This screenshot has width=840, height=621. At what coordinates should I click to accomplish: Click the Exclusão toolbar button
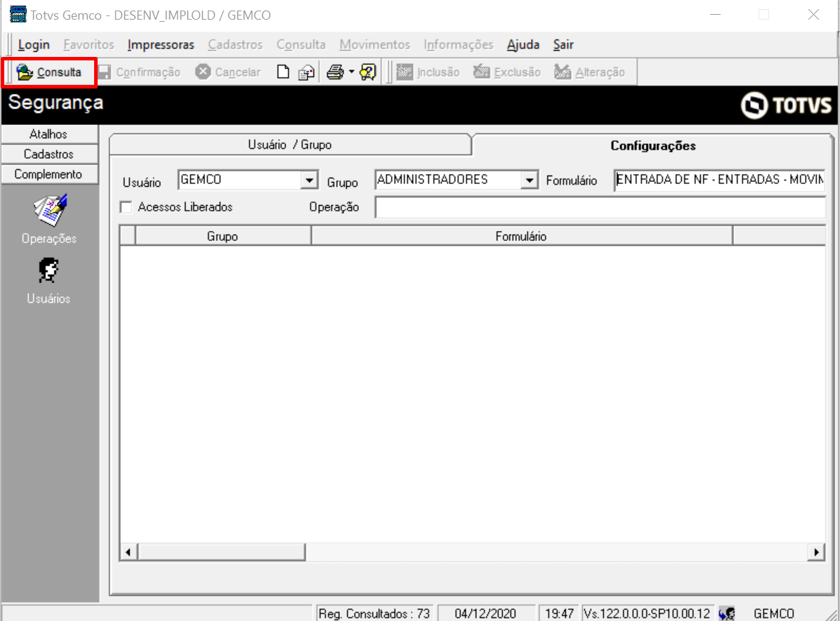coord(507,72)
